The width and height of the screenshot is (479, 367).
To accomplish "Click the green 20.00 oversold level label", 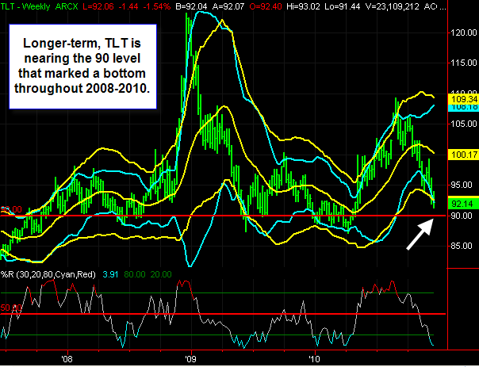I will 161,275.
